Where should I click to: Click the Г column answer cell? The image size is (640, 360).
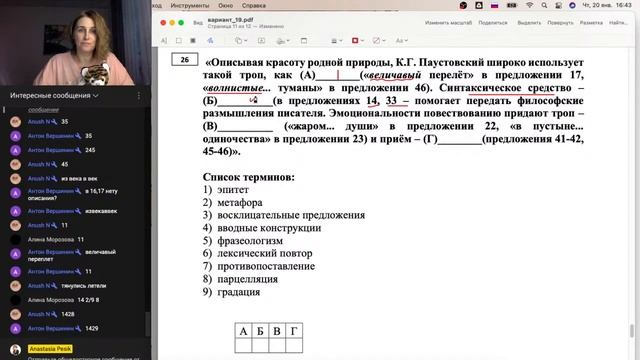coord(294,346)
